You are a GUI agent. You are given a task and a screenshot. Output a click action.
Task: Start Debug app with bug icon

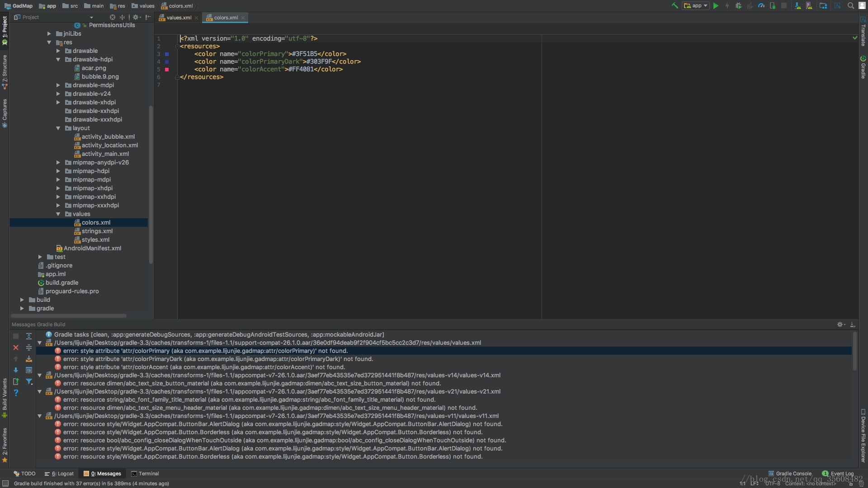[x=738, y=6]
